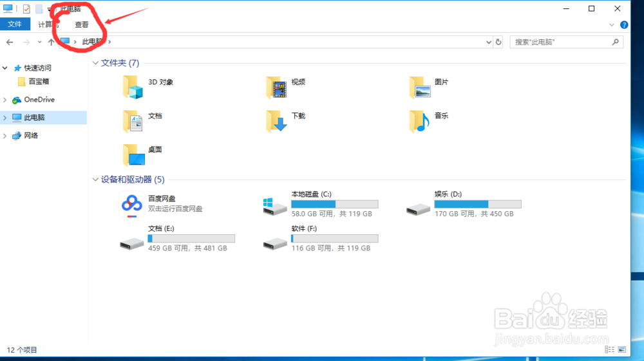The height and width of the screenshot is (361, 644).
Task: Click the 此电脑 address bar path
Action: point(92,42)
